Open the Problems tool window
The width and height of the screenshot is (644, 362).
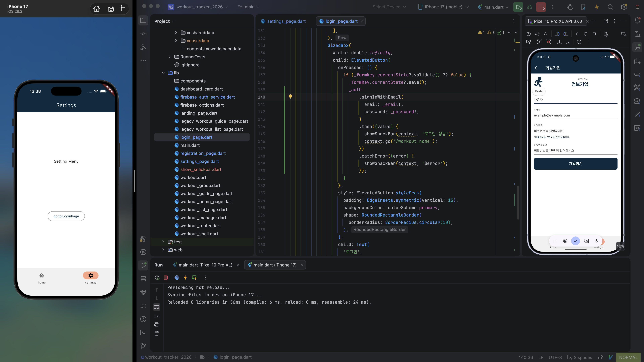(143, 319)
